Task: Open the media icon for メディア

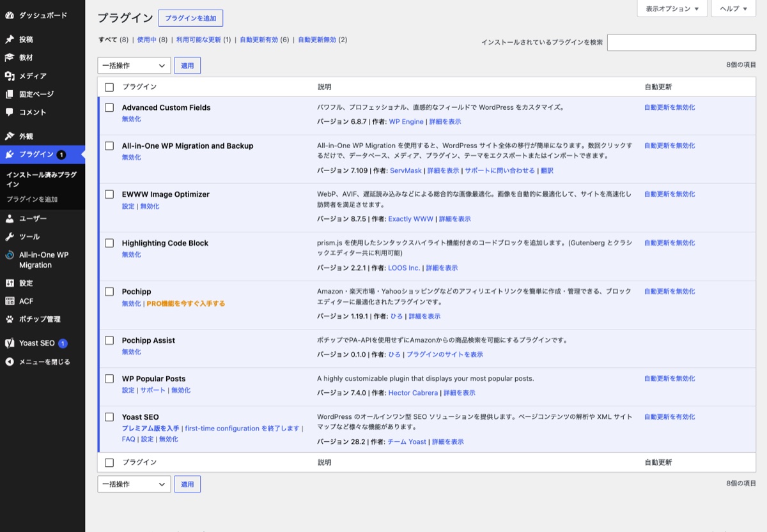Action: [10, 76]
